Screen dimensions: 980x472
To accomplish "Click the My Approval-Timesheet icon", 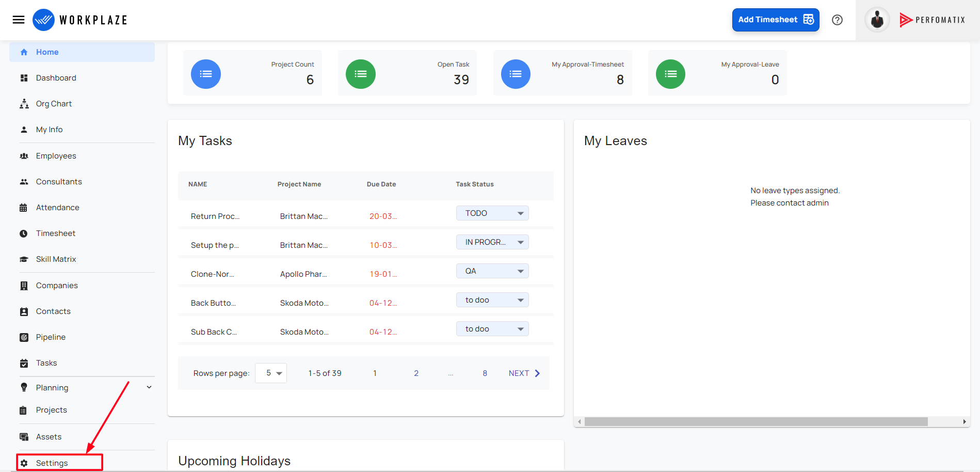I will (x=516, y=74).
